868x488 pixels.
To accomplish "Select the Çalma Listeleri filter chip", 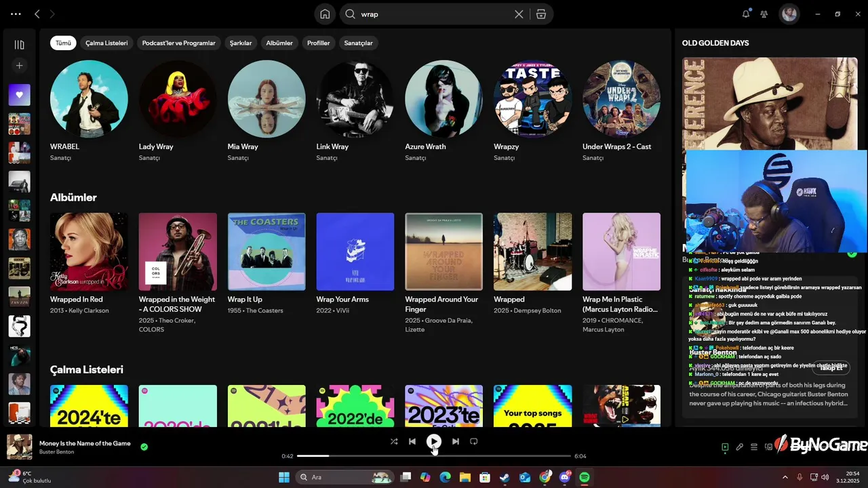I will [x=106, y=43].
